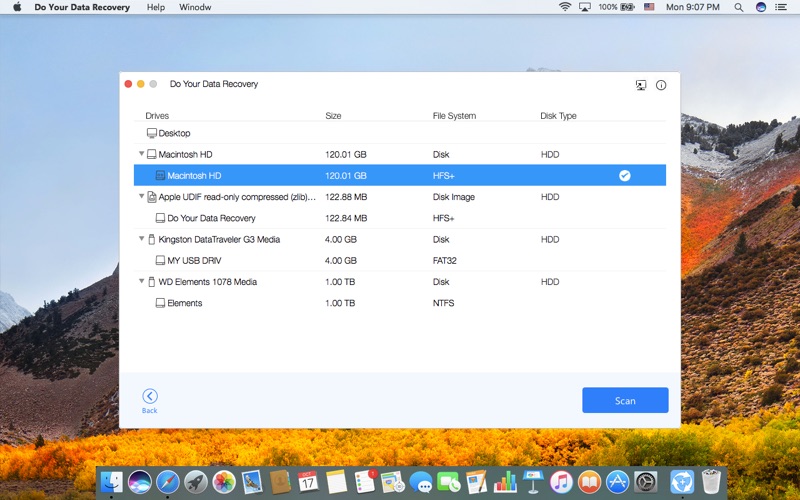Image resolution: width=800 pixels, height=500 pixels.
Task: Collapse the Kingston DataTraveler G3 Media group
Action: coord(141,238)
